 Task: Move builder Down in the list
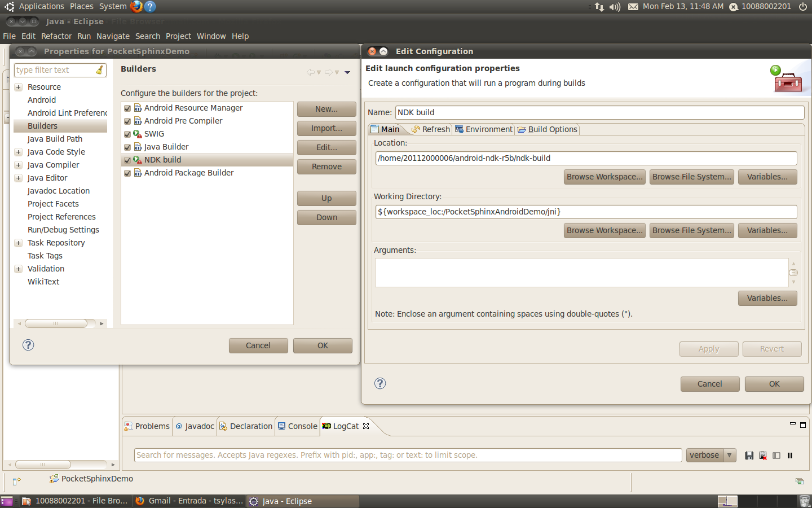pos(326,217)
